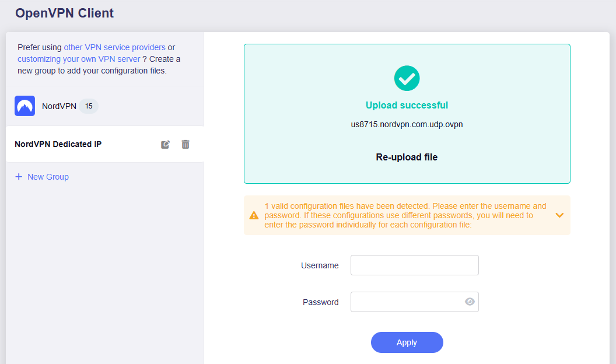Delete the NordVPN Dedicated IP group

[185, 144]
